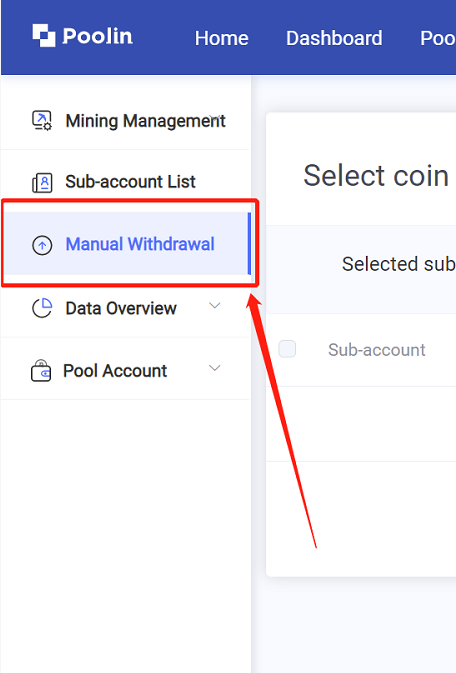Click the Pool Account wallet icon
The height and width of the screenshot is (673, 456).
pos(41,370)
